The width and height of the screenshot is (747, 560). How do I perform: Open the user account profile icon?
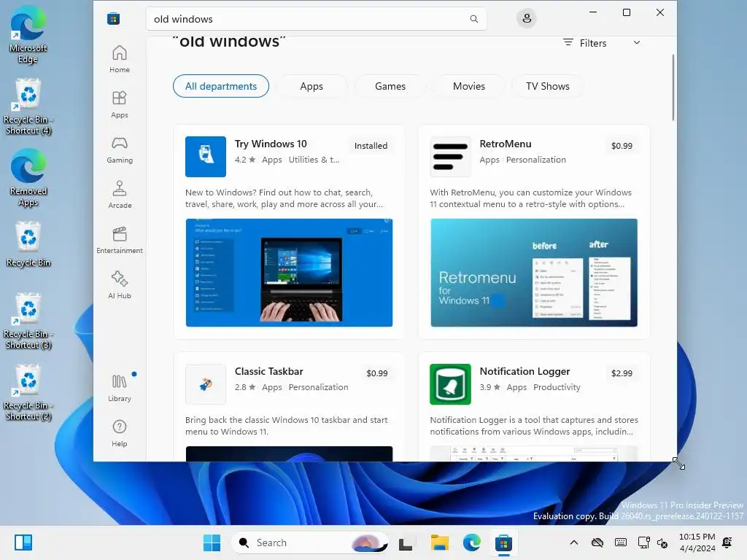pos(527,18)
